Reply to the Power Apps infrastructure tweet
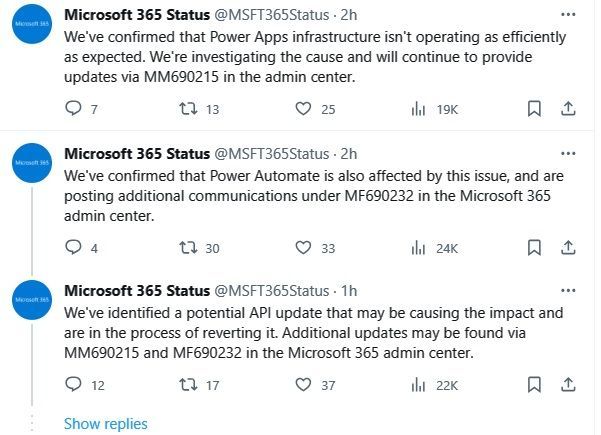601x435 pixels. 72,109
